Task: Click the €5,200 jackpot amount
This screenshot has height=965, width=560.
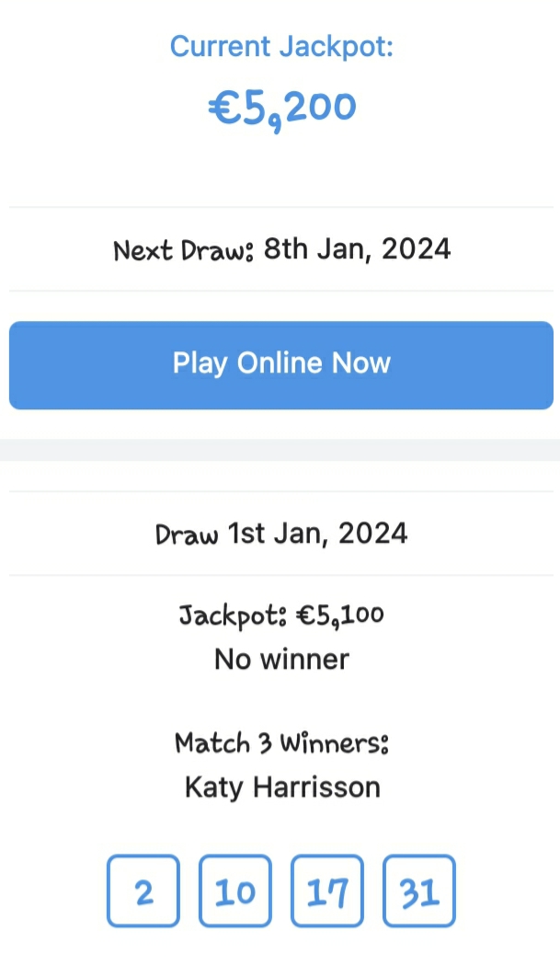Action: (x=281, y=109)
